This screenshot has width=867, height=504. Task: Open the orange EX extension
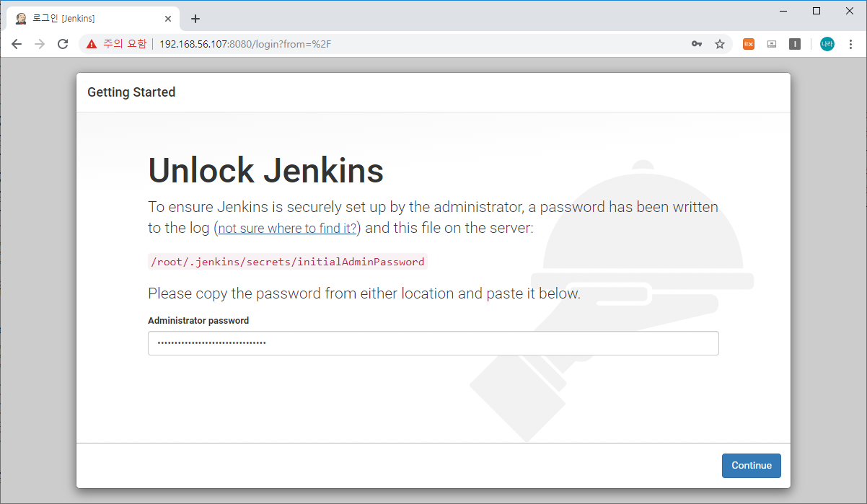coord(749,44)
